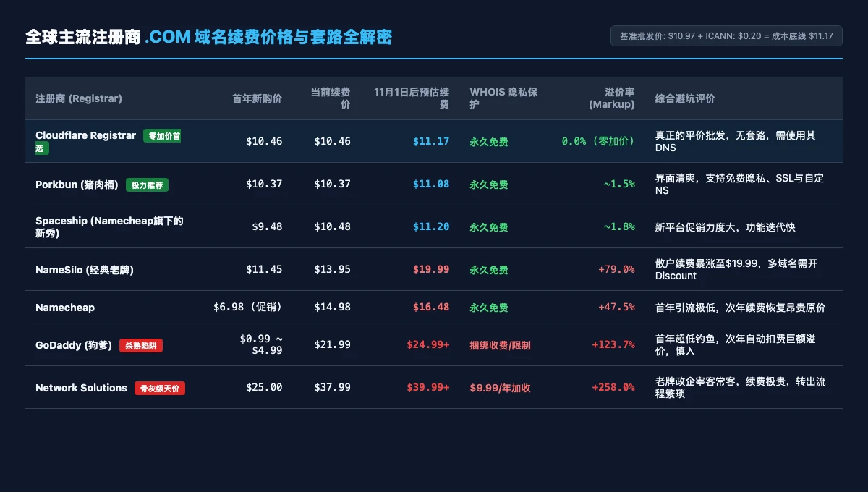The width and height of the screenshot is (868, 492).
Task: Select the "溢价率 (Markup)" column header
Action: (x=612, y=98)
